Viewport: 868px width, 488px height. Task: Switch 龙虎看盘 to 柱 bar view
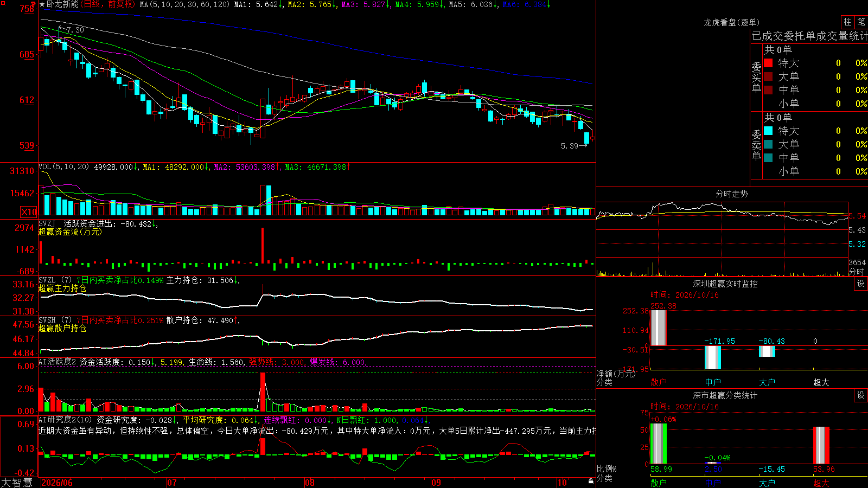coord(847,22)
